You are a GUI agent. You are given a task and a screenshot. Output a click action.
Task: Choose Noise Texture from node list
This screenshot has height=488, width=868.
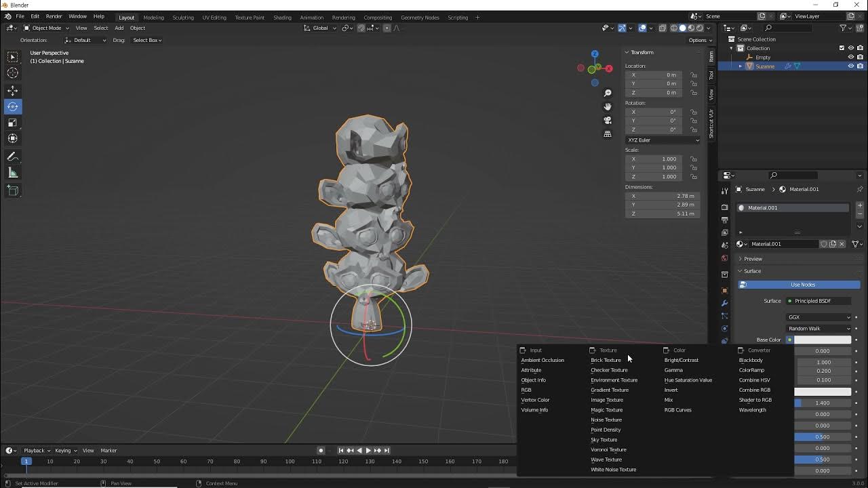[606, 420]
